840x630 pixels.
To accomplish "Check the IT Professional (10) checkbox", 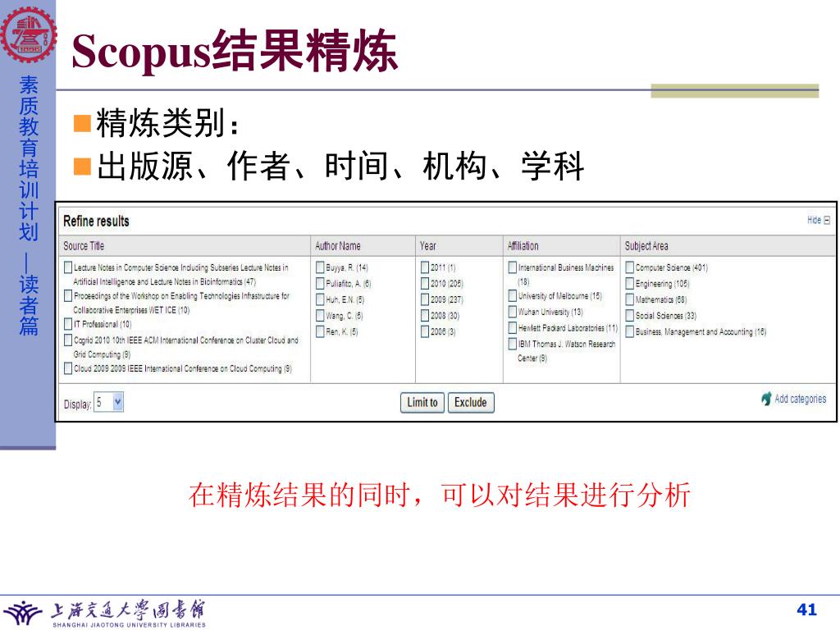I will 68,323.
